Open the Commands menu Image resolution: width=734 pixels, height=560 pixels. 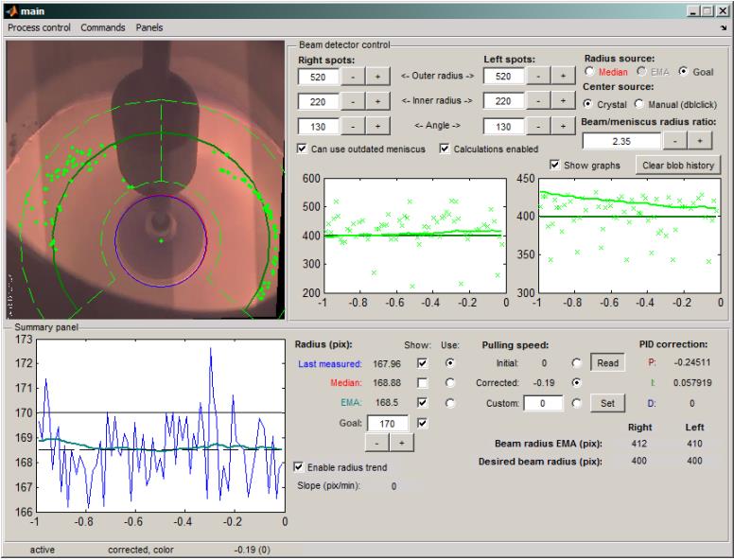[x=102, y=27]
